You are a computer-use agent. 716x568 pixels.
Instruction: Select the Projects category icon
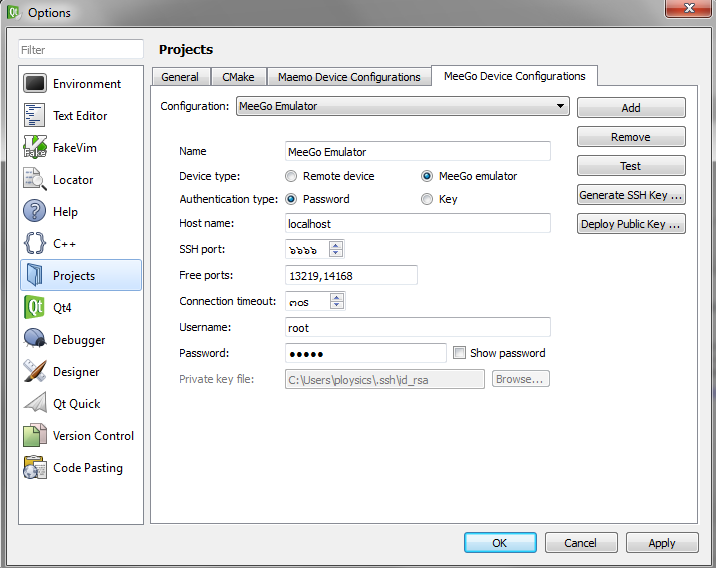tap(35, 275)
